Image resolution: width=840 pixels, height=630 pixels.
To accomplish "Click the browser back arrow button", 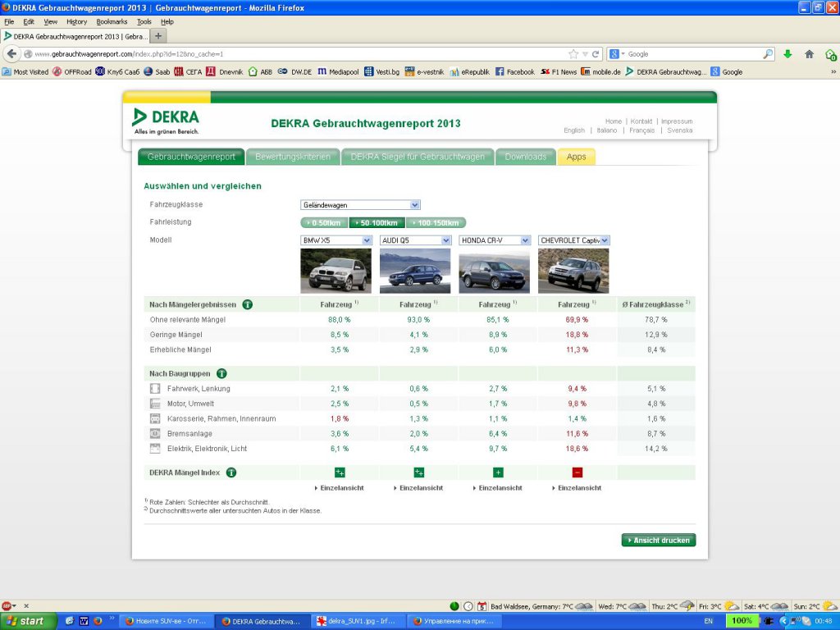I will click(11, 54).
